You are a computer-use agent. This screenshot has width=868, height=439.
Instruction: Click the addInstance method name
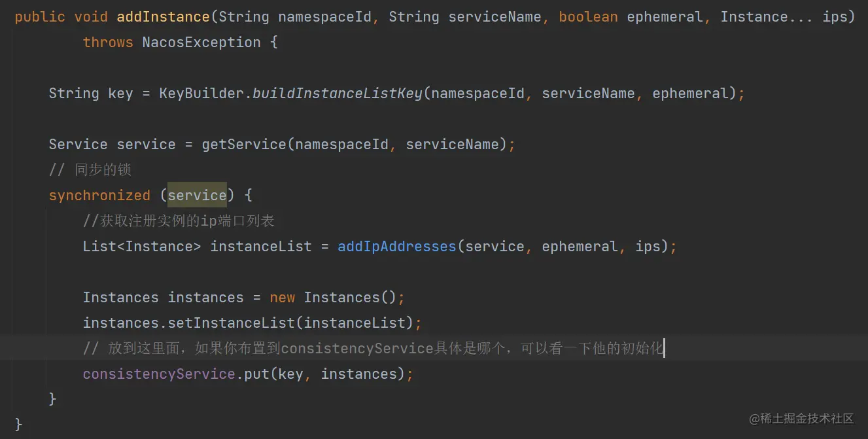163,17
